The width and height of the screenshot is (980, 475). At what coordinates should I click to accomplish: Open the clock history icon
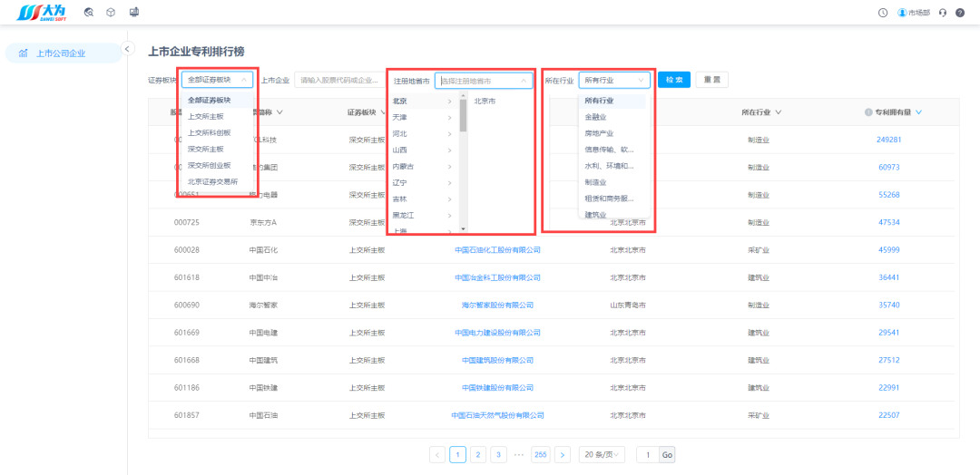pos(883,13)
